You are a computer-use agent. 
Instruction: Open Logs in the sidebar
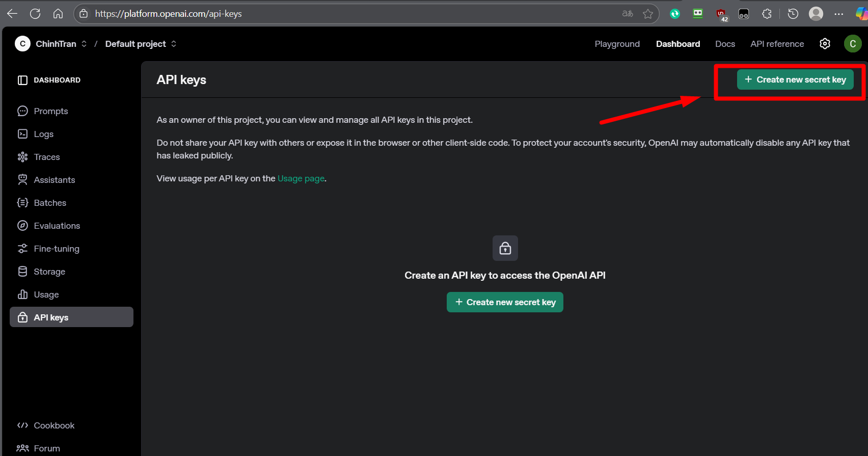point(71,134)
